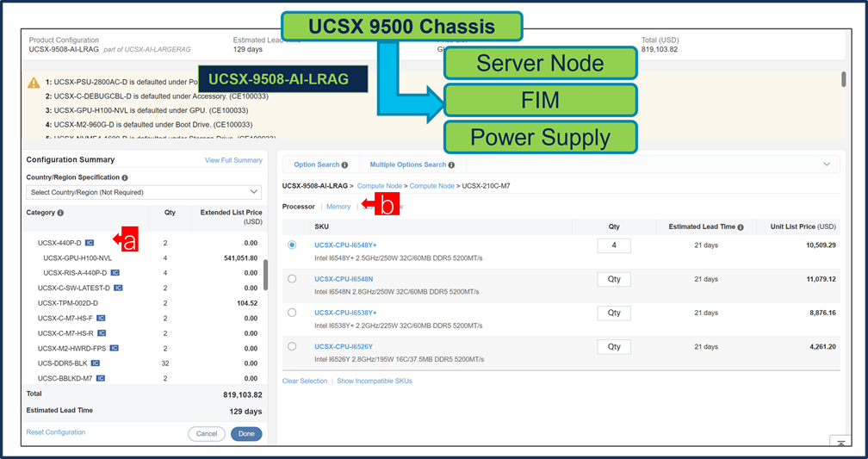Click 4,261.20 unit list price
868x459 pixels.
click(822, 346)
